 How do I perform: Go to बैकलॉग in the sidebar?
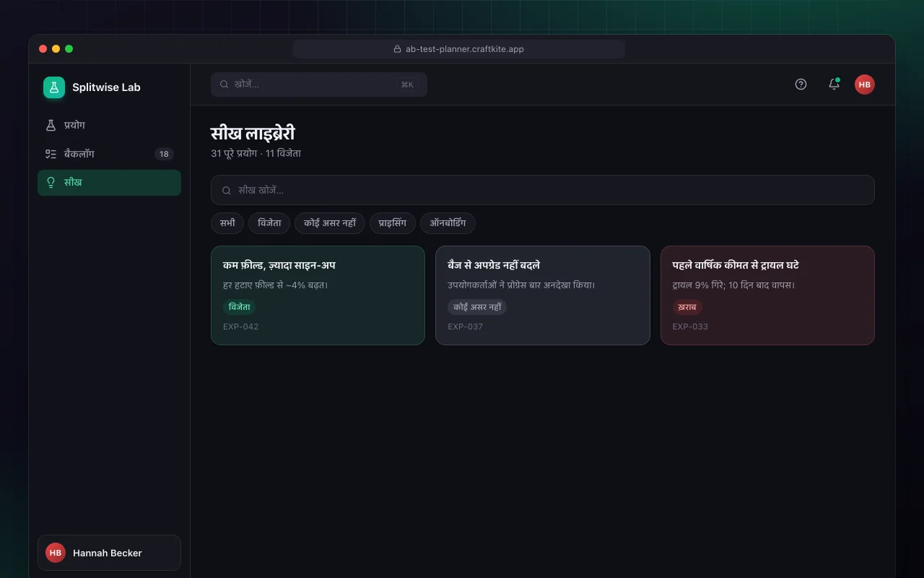(x=109, y=154)
